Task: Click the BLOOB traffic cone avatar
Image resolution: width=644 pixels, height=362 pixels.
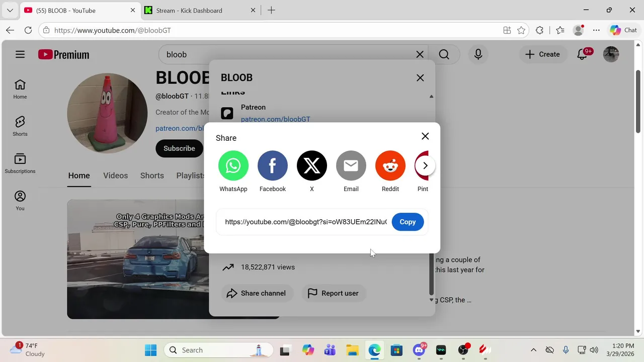Action: click(x=107, y=113)
